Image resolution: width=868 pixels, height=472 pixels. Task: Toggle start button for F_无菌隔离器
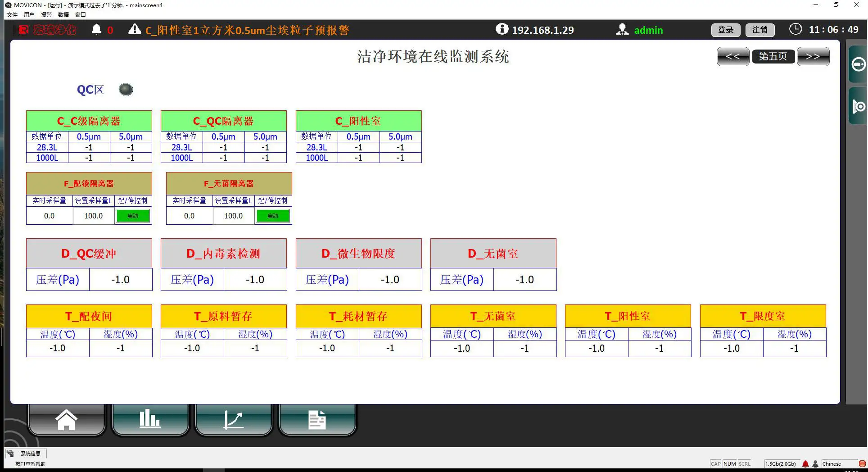click(x=273, y=216)
